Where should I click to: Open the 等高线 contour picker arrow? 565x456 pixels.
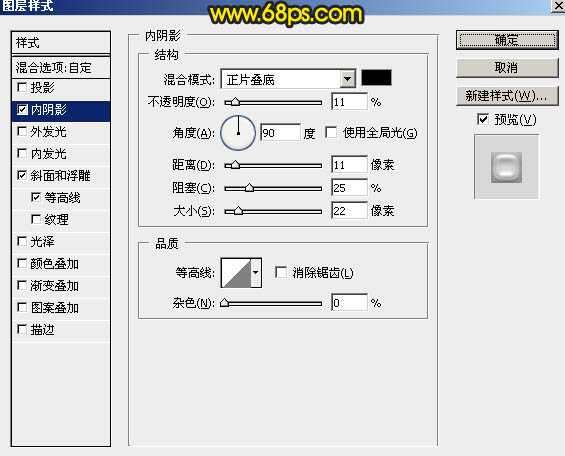coord(255,273)
